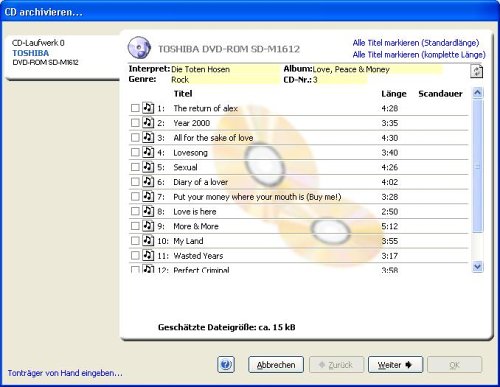Screen dimensions: 500x387
Task: Click the Scandauer column header
Action: (440, 94)
